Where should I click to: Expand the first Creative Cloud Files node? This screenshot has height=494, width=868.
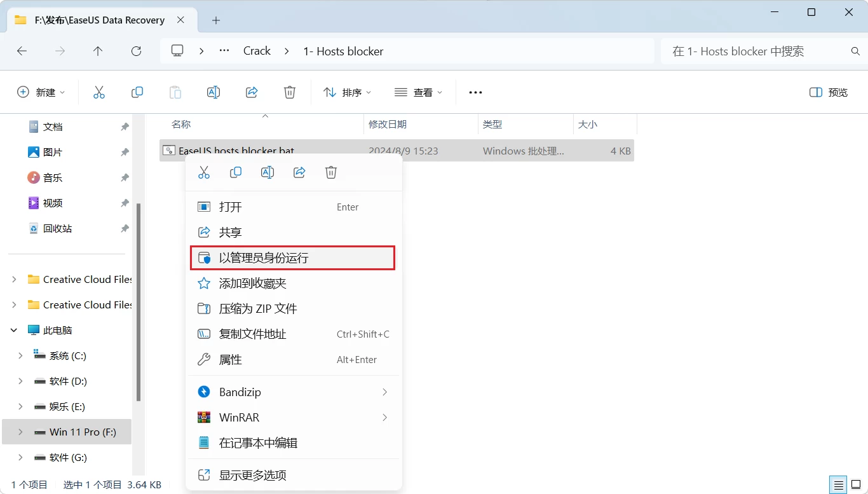[x=14, y=280]
